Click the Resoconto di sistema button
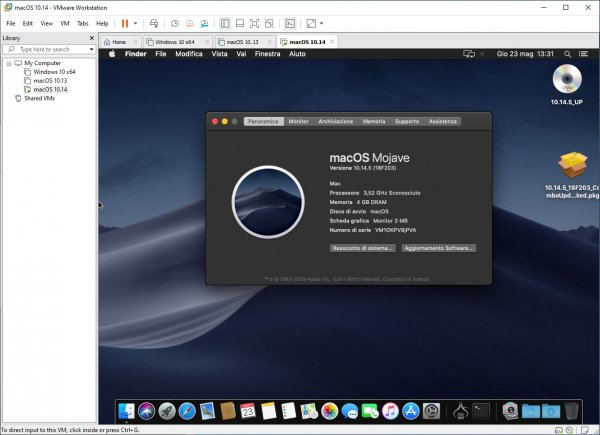The width and height of the screenshot is (600, 435). click(x=363, y=248)
